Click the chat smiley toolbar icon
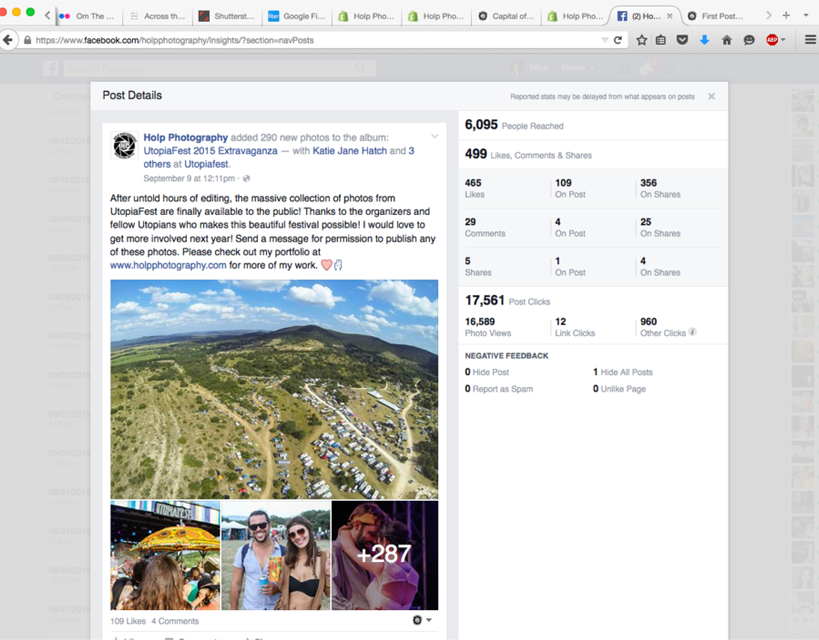 click(x=749, y=40)
